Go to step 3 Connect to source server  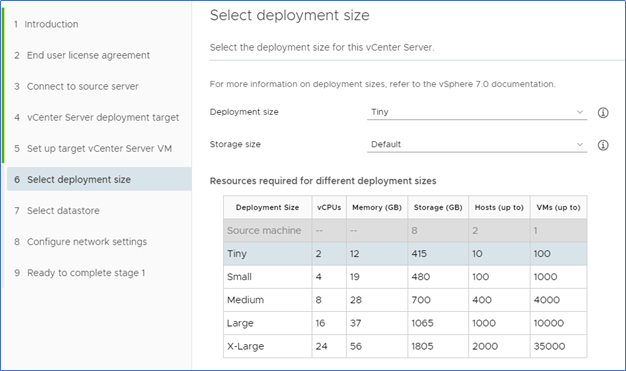[x=76, y=86]
